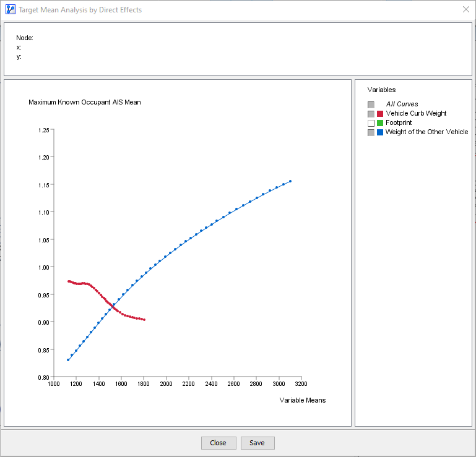Click the 'Footprint' legend label

tap(399, 123)
